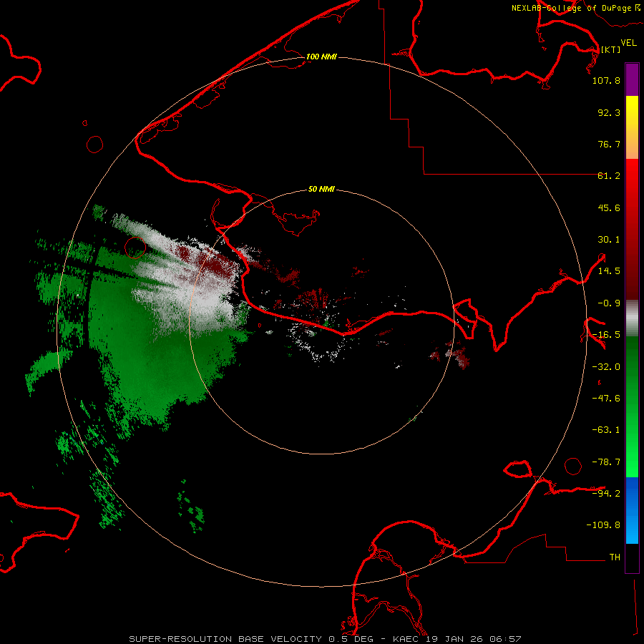This screenshot has height=644, width=644.
Task: Click the 100 NMI range ring label
Action: 321,57
